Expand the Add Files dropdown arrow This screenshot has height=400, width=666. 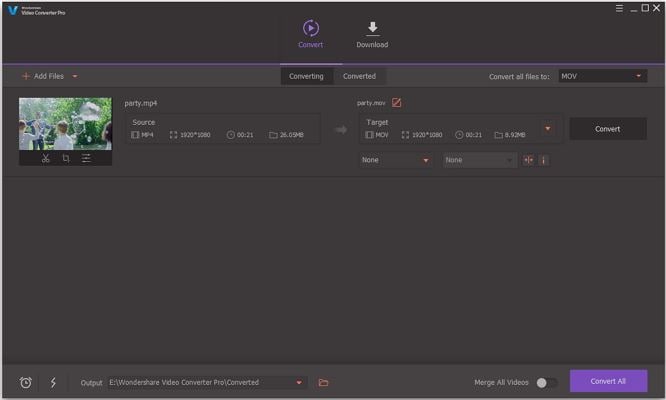click(x=75, y=76)
